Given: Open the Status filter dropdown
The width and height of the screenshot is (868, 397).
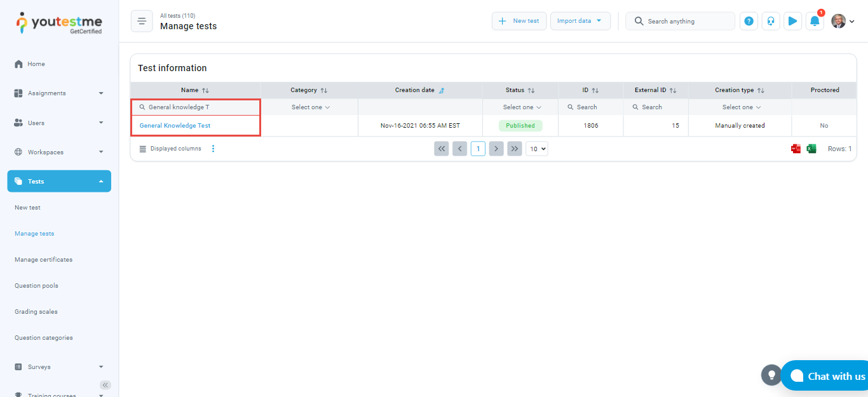Looking at the screenshot, I should [x=522, y=107].
